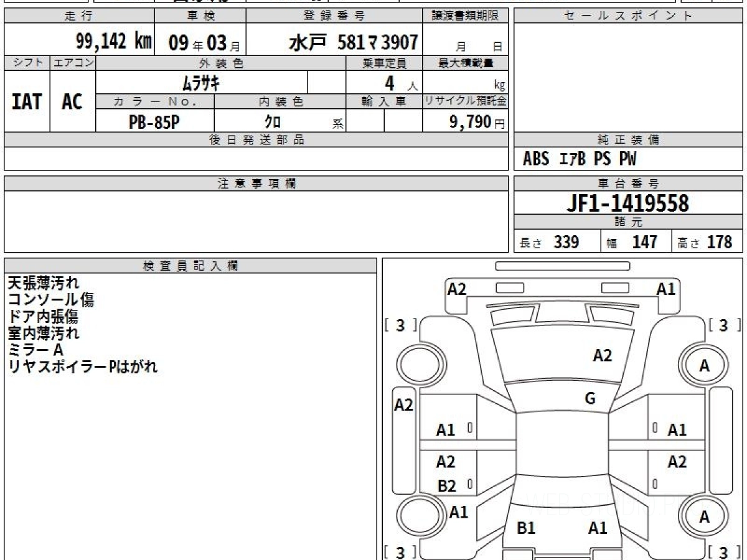
Task: Select the inspection expiry 09年03月
Action: (204, 43)
